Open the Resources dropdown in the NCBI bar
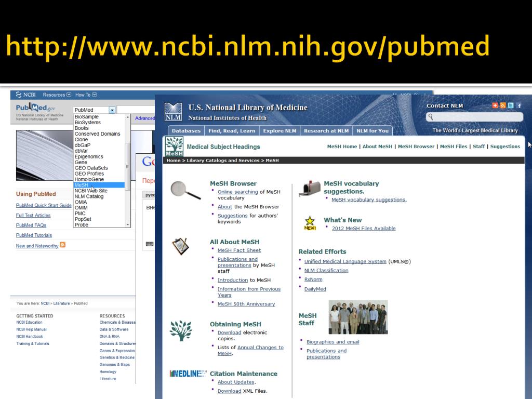The height and width of the screenshot is (399, 532). (57, 95)
